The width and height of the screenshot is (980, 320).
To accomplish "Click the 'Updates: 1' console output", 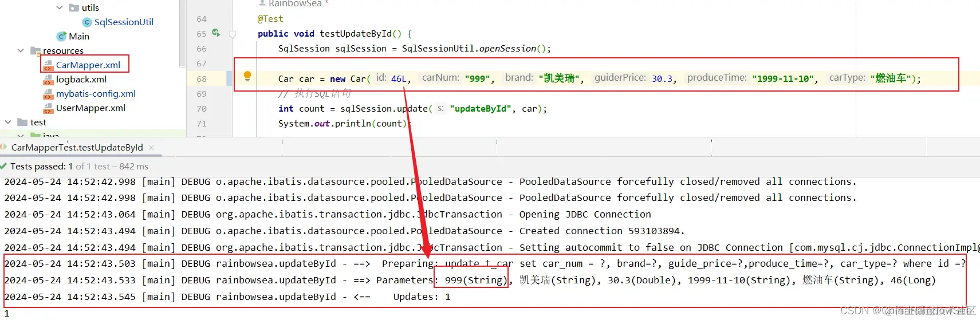I will [422, 297].
